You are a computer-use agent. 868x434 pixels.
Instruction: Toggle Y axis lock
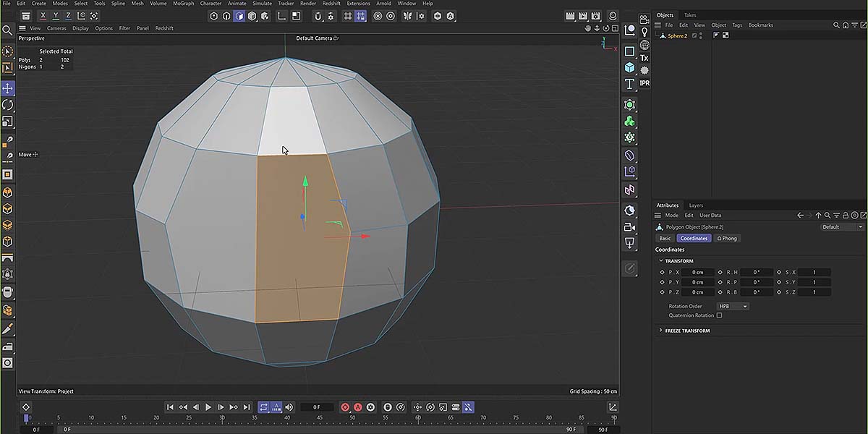56,16
